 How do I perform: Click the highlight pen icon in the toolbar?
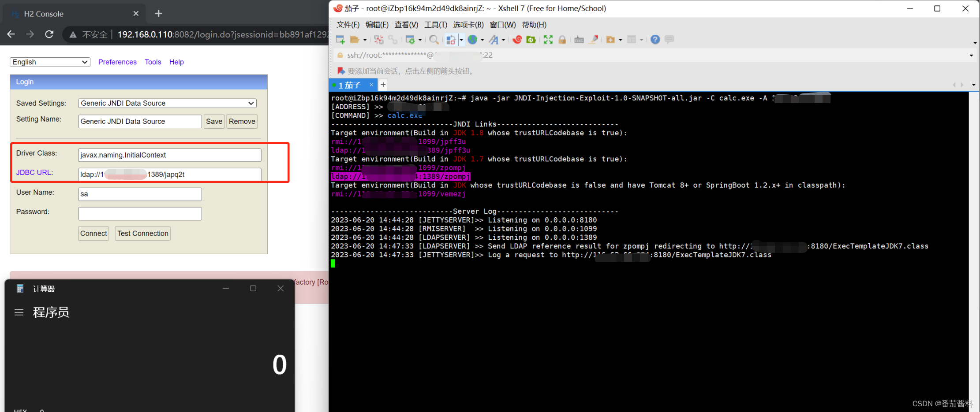click(594, 40)
